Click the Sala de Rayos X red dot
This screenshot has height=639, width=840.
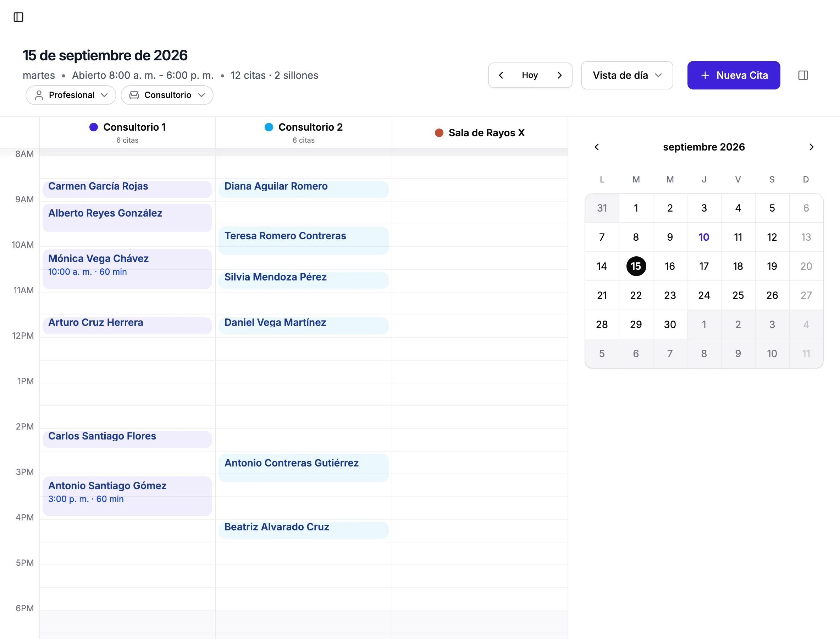pyautogui.click(x=439, y=133)
